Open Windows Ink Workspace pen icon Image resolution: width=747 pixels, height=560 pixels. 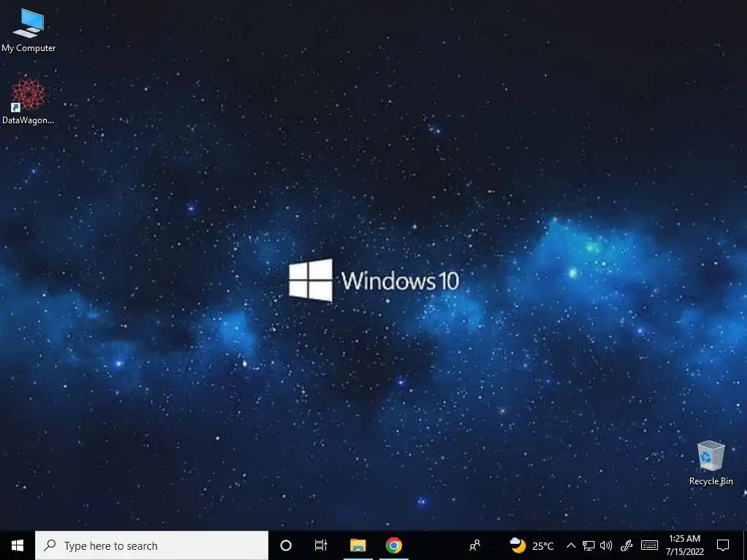(x=627, y=545)
